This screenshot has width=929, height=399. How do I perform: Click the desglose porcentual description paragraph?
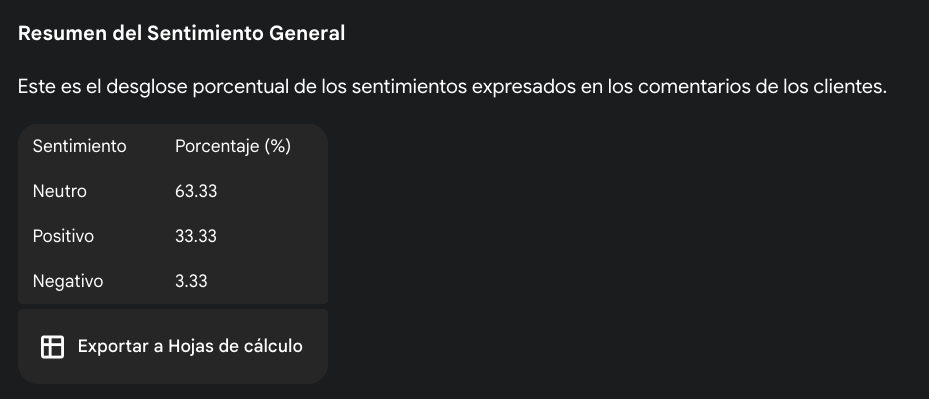click(452, 87)
